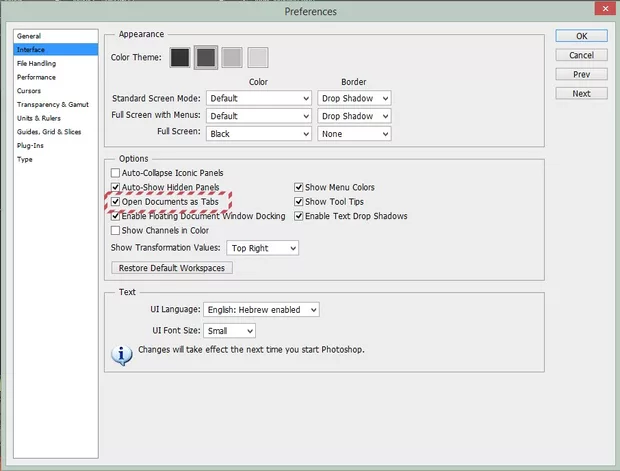
Task: Expand the Full Screen border dropdown
Action: click(353, 133)
